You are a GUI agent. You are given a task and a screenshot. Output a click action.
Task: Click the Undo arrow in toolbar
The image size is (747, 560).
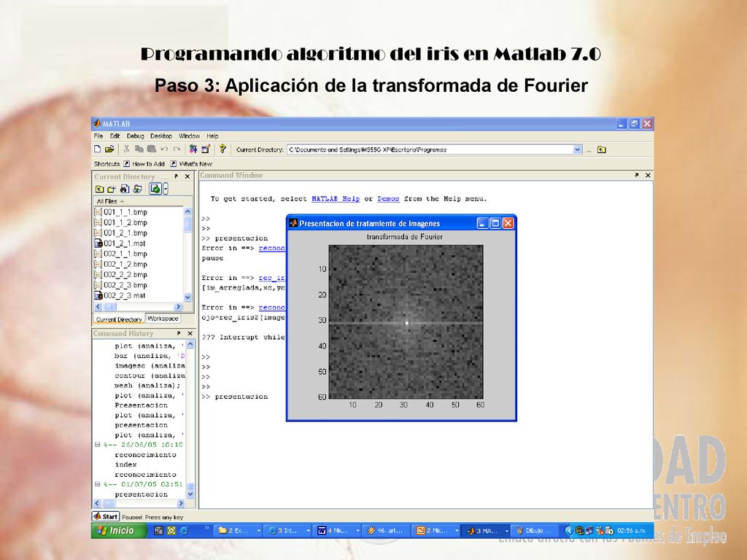click(164, 149)
